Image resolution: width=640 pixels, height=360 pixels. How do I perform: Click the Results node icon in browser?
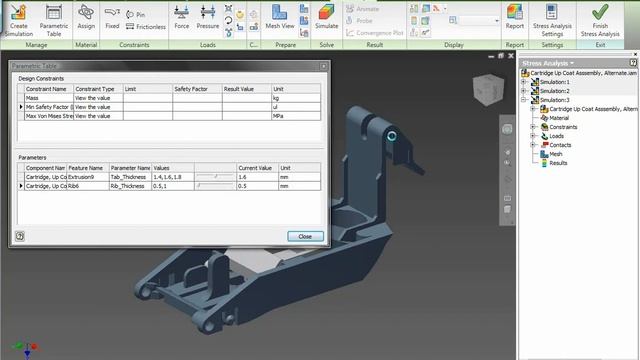[x=544, y=163]
